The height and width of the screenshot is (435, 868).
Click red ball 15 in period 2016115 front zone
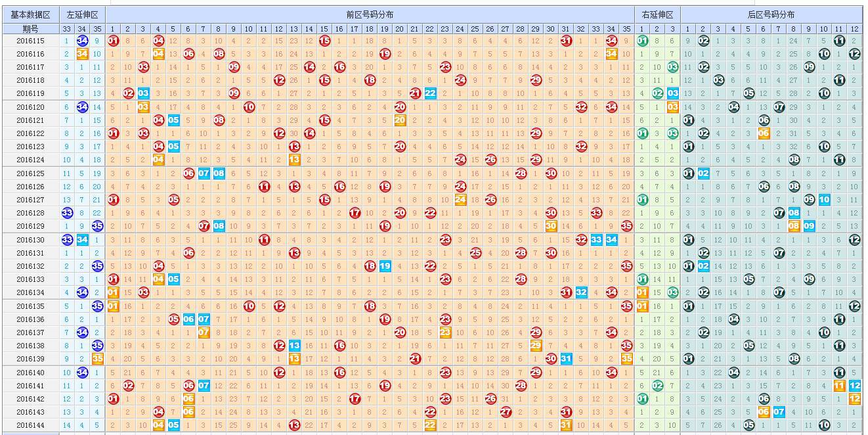coord(324,40)
